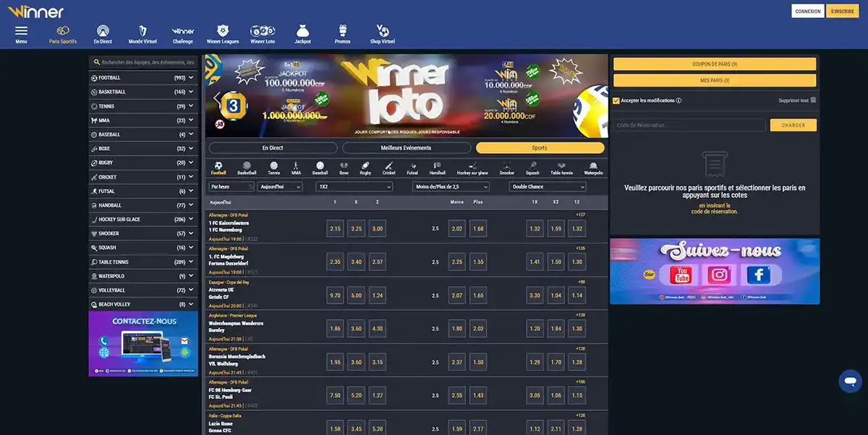The width and height of the screenshot is (868, 435).
Task: Pick odds 9.70 for Atzeneta UE
Action: click(335, 295)
